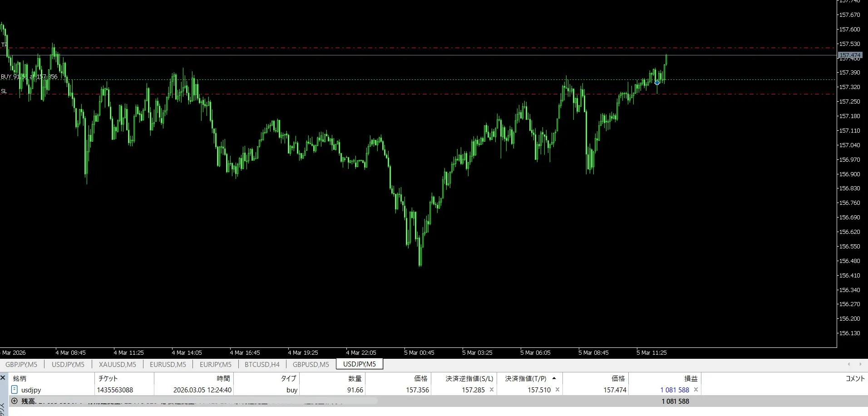Click the 損益 profit column header
Screen dimensions: 868x416
point(690,378)
